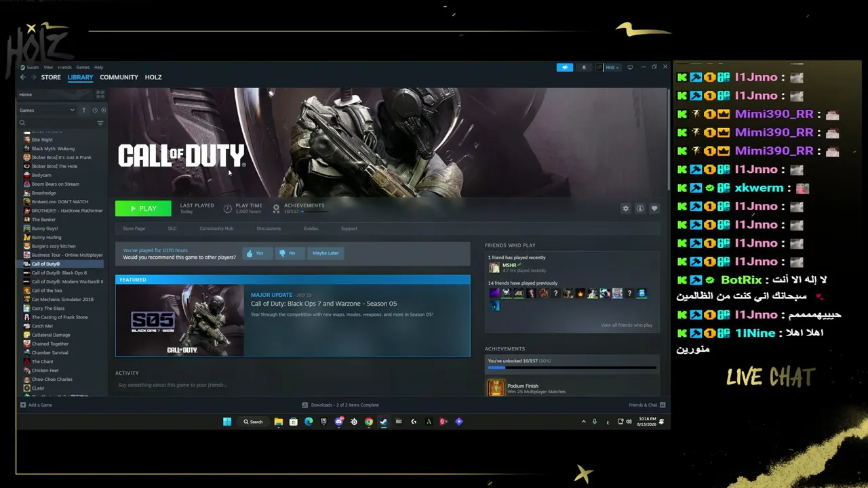Open the Steam announcements megaphone button
The width and height of the screenshot is (868, 488).
point(565,67)
